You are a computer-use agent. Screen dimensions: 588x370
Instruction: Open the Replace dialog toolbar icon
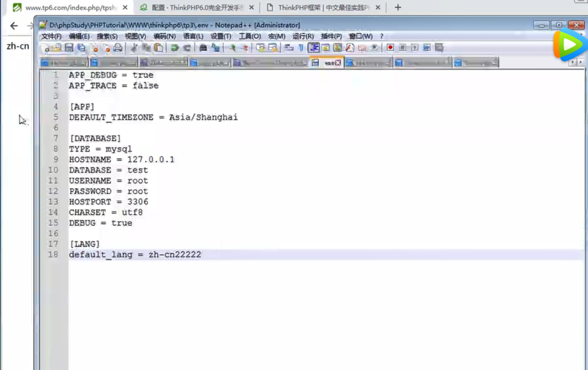[216, 48]
